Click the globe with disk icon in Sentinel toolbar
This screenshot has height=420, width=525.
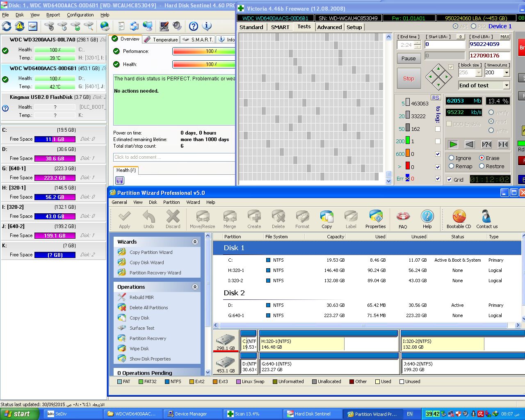105,26
